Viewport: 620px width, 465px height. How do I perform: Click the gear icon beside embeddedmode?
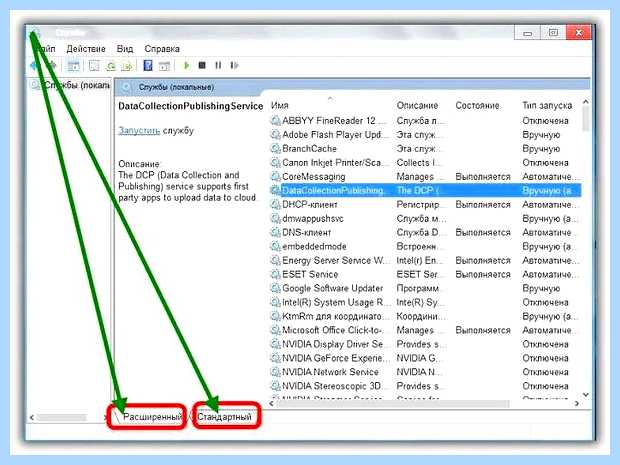(x=275, y=246)
